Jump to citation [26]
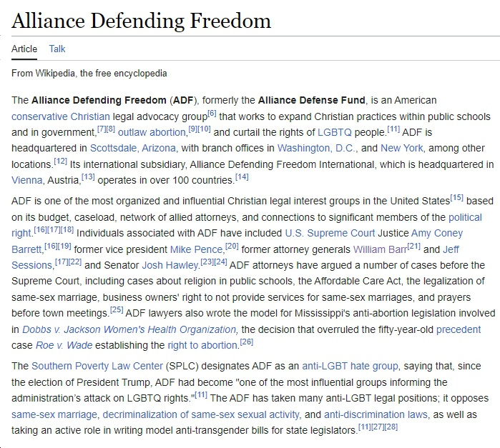The image size is (500, 448). pos(247,342)
